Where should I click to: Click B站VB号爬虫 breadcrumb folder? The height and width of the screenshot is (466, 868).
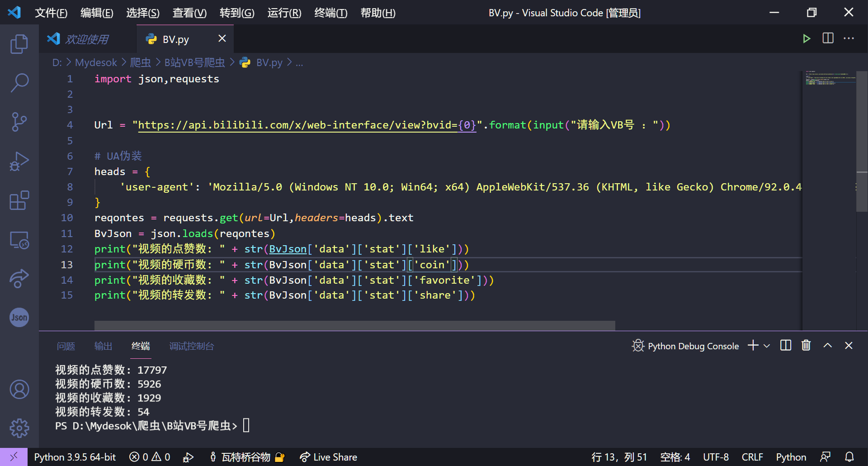[194, 62]
